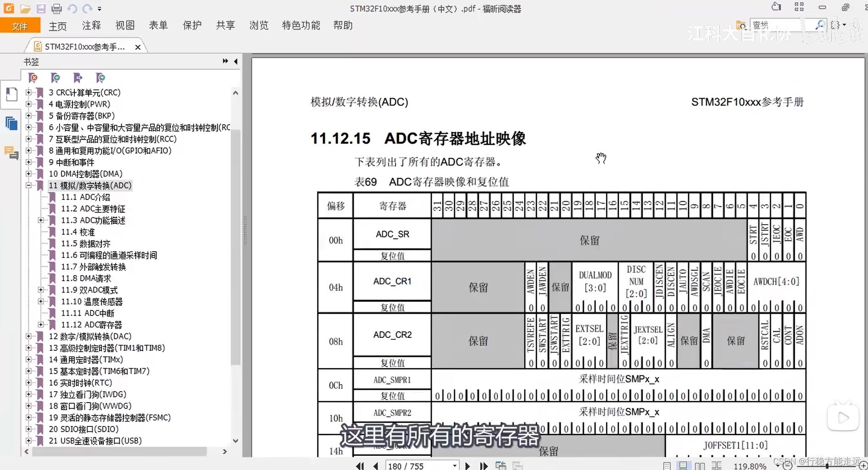Click the Foxit Reader application logo
868x470 pixels.
[9, 8]
